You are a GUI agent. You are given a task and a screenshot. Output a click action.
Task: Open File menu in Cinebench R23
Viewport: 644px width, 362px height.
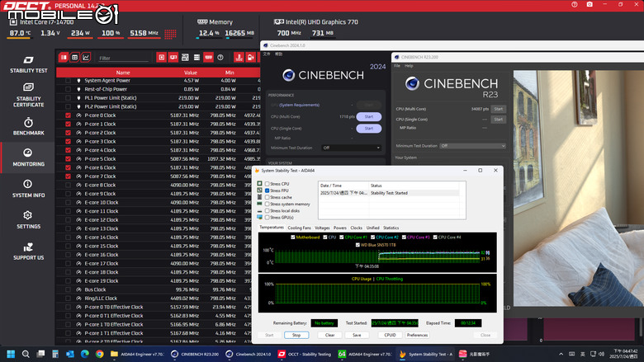[x=397, y=66]
